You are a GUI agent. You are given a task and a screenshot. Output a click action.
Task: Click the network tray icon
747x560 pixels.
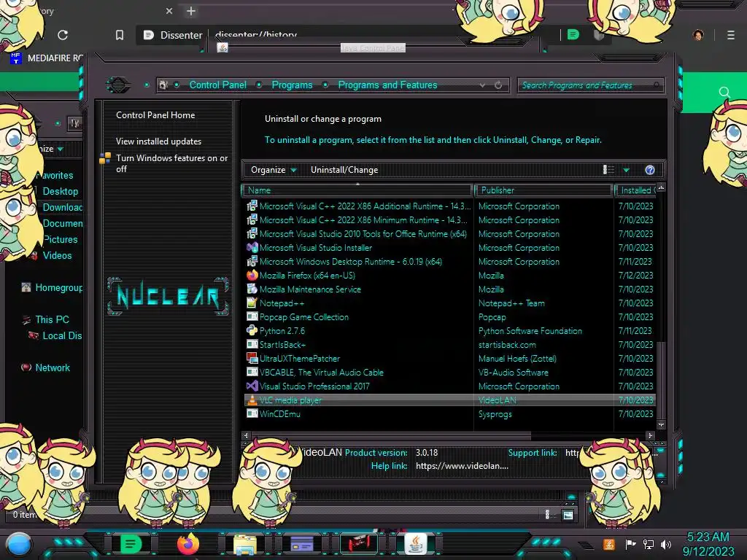(x=649, y=544)
